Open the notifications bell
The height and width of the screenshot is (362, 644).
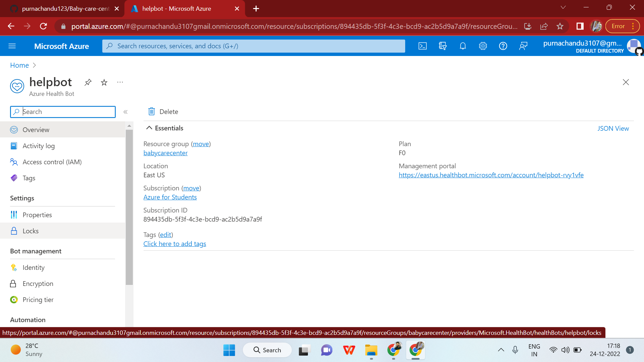coord(463,46)
